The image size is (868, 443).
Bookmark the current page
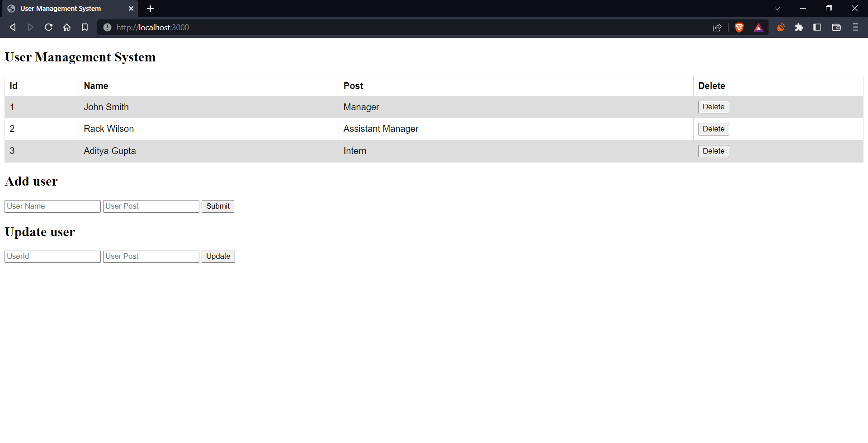[85, 27]
